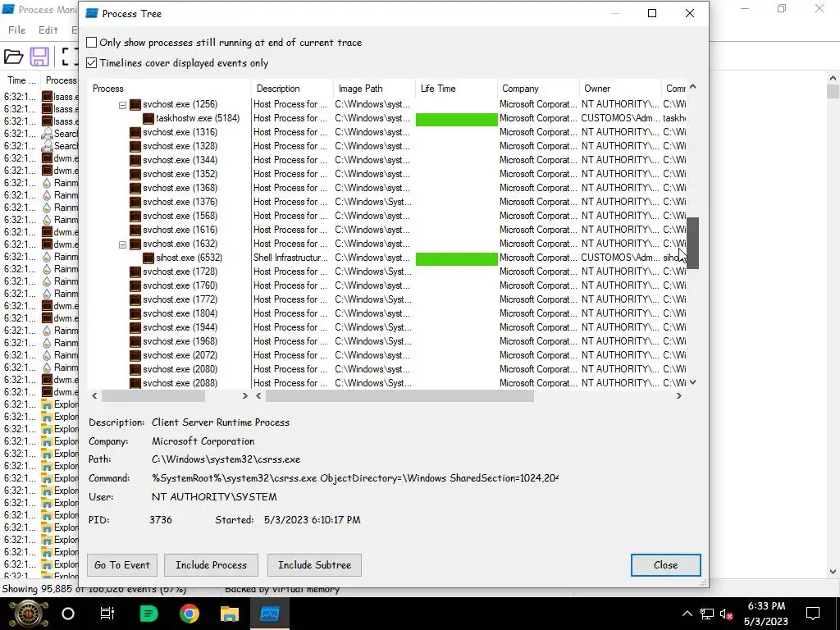Click the details pane horizontal scrollbar right arrow
This screenshot has height=630, width=840.
coord(679,396)
